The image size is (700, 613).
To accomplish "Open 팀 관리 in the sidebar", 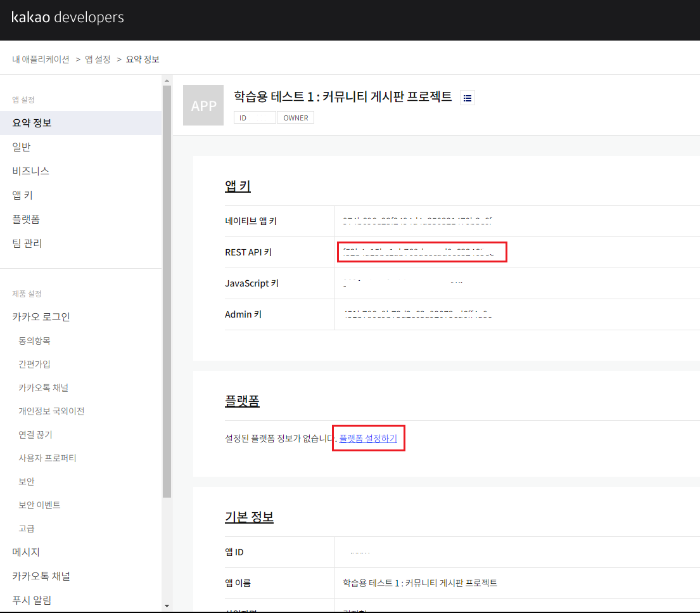I will pyautogui.click(x=27, y=243).
